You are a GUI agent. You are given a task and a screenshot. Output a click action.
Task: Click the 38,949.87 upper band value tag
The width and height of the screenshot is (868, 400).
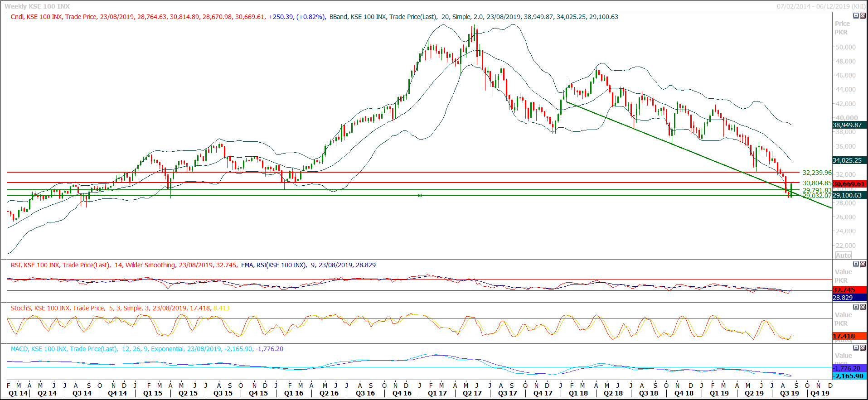pyautogui.click(x=849, y=125)
